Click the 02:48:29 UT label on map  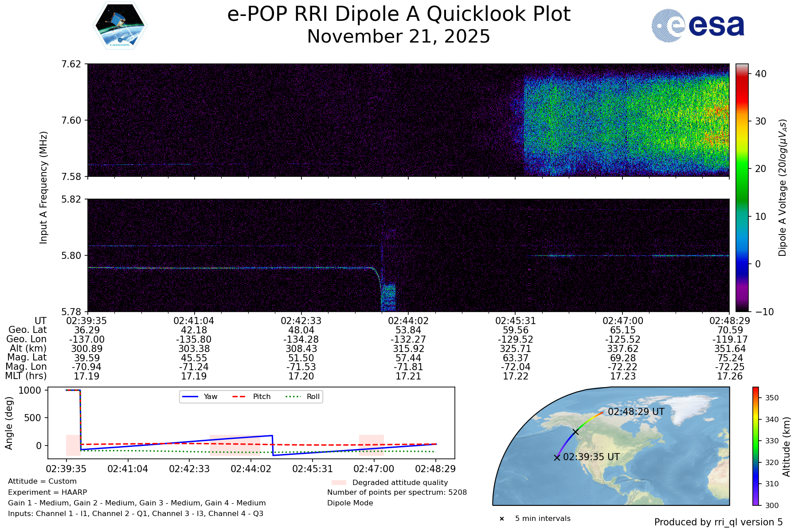636,412
